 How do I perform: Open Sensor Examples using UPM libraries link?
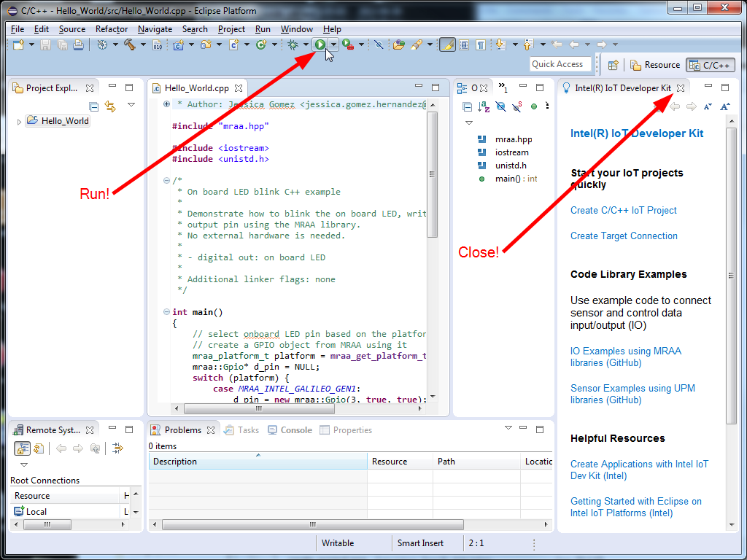[x=632, y=394]
